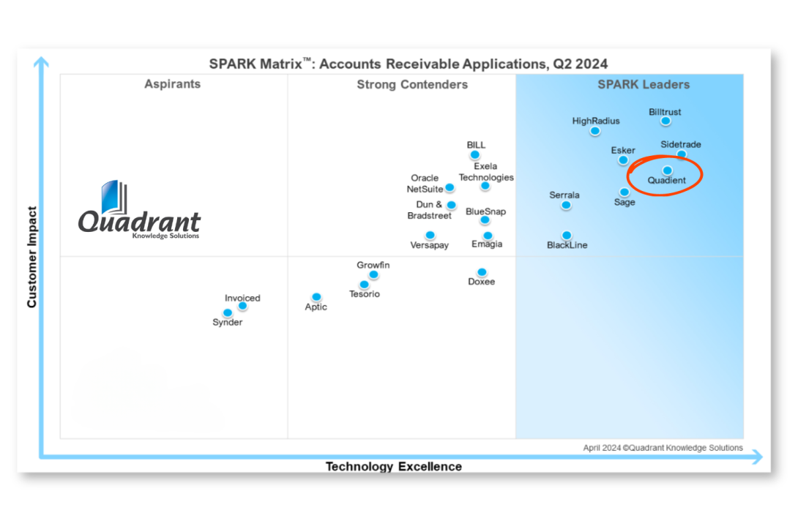The width and height of the screenshot is (798, 532).
Task: Click the Quadrant Knowledge Solutions logo
Action: click(x=138, y=211)
